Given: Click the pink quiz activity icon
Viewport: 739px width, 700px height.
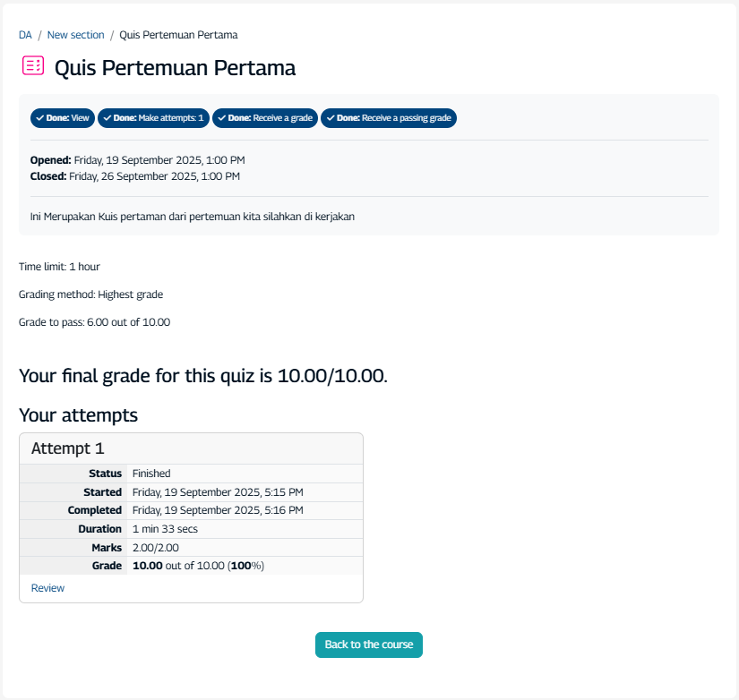Looking at the screenshot, I should [x=33, y=65].
